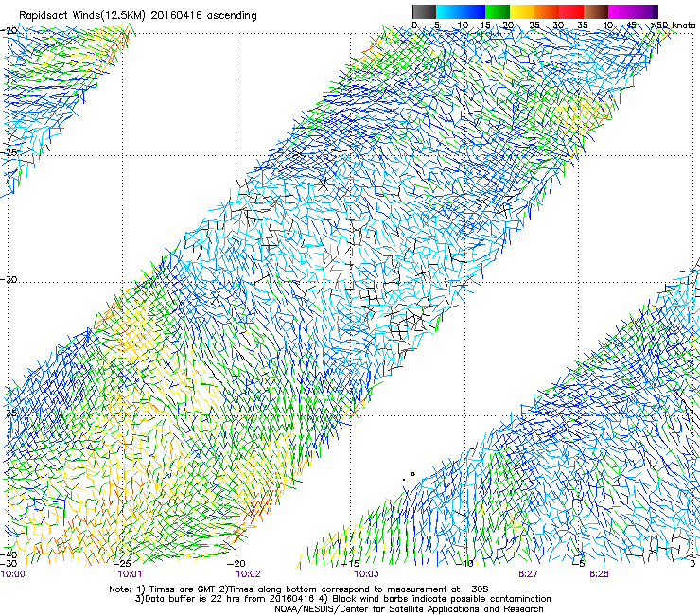700x615 pixels.
Task: Click the green 15-20 knots legend swatch
Action: (x=498, y=11)
